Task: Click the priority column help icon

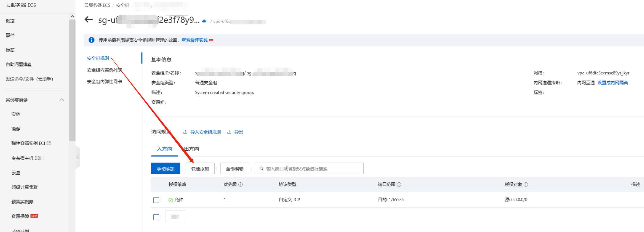Action: click(x=241, y=185)
